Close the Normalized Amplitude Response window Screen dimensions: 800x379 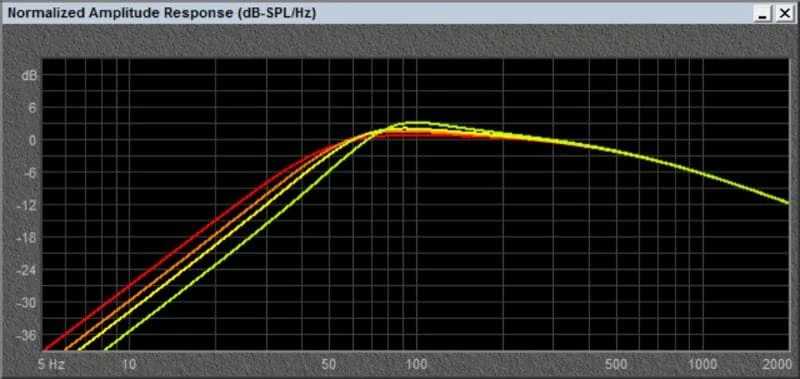pyautogui.click(x=784, y=14)
